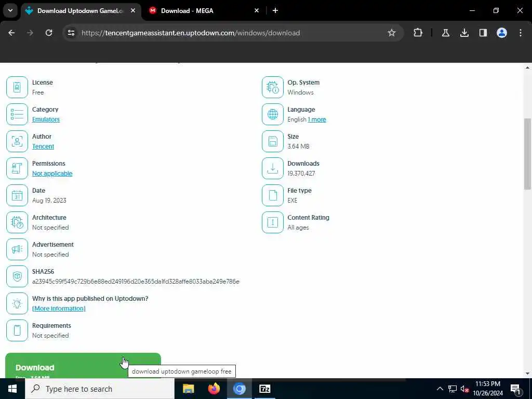Click the Content Rating icon
Viewport: 532px width, 399px height.
(x=272, y=222)
